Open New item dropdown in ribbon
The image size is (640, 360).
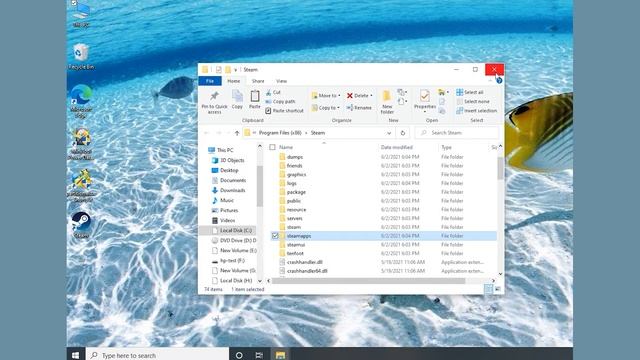[402, 92]
